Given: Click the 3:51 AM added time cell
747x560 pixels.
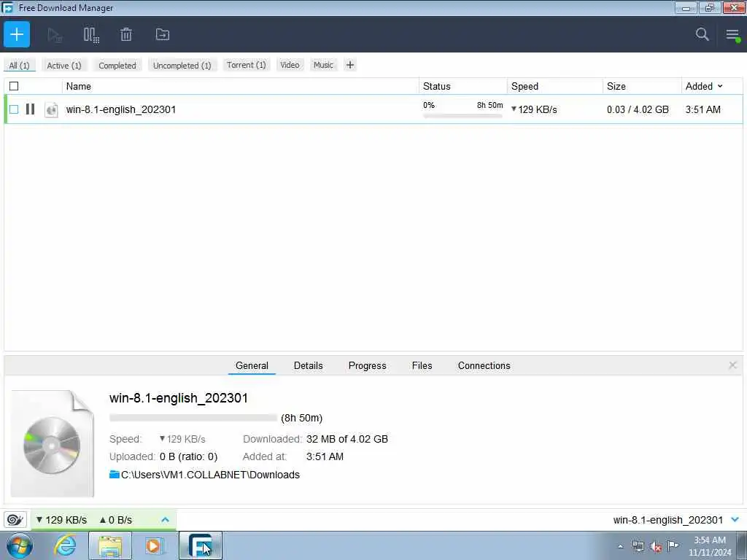Looking at the screenshot, I should coord(703,109).
